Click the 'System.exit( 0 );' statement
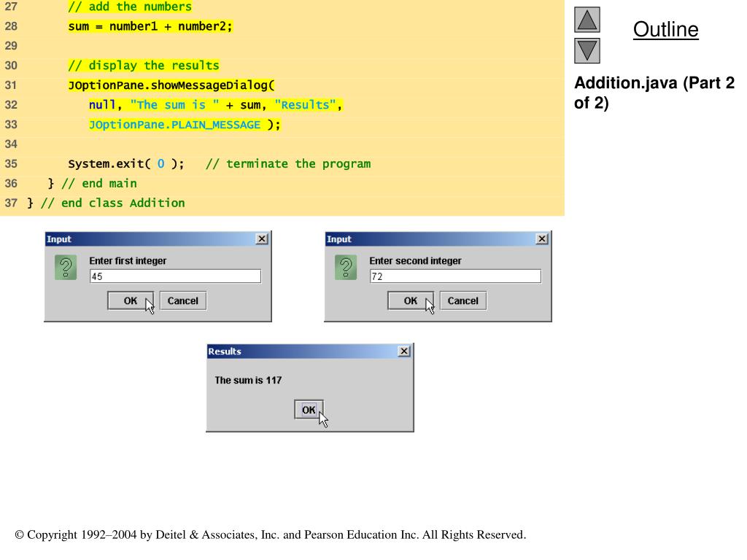 [125, 164]
